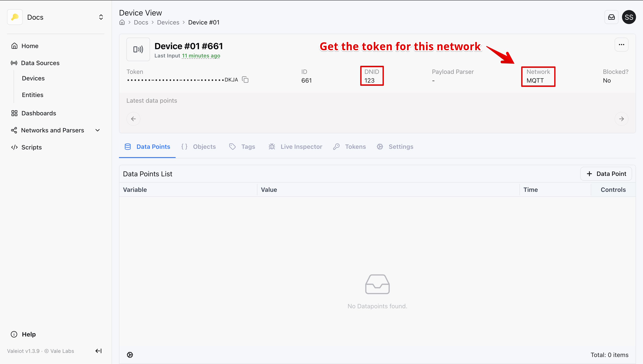Viewport: 643px width, 364px height.
Task: Open the data points settings gear
Action: pyautogui.click(x=130, y=355)
